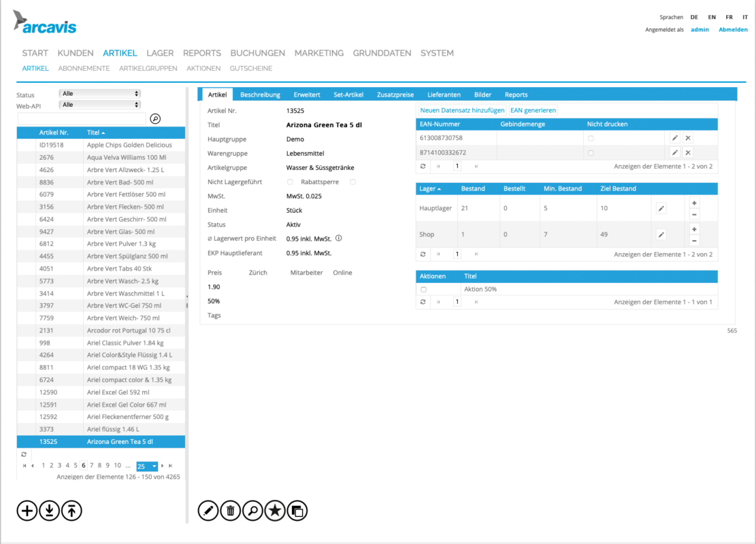
Task: Edit EAN 8714100332672 with pencil icon
Action: (674, 153)
